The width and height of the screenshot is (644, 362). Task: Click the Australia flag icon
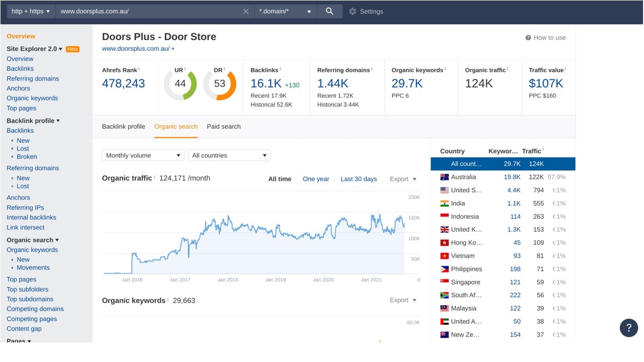tap(444, 177)
